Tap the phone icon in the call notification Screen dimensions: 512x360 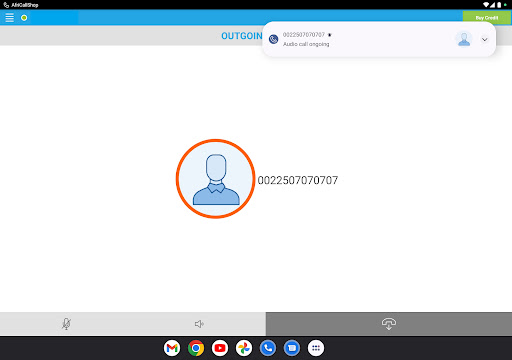click(274, 39)
